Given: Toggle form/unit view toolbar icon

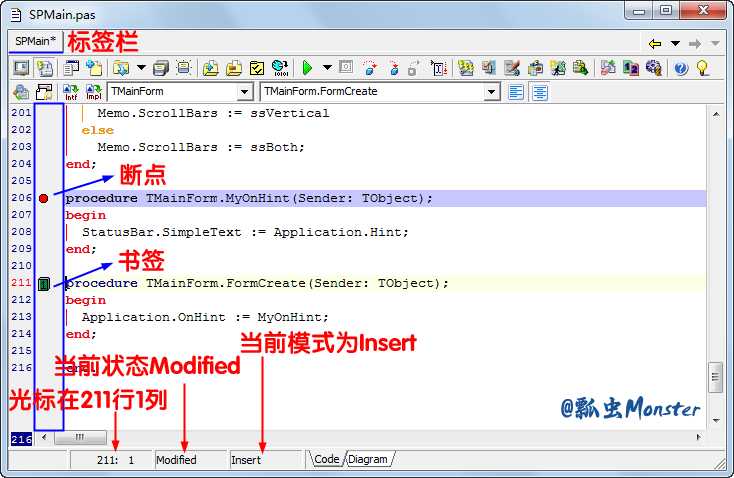Looking at the screenshot, I should (x=45, y=68).
